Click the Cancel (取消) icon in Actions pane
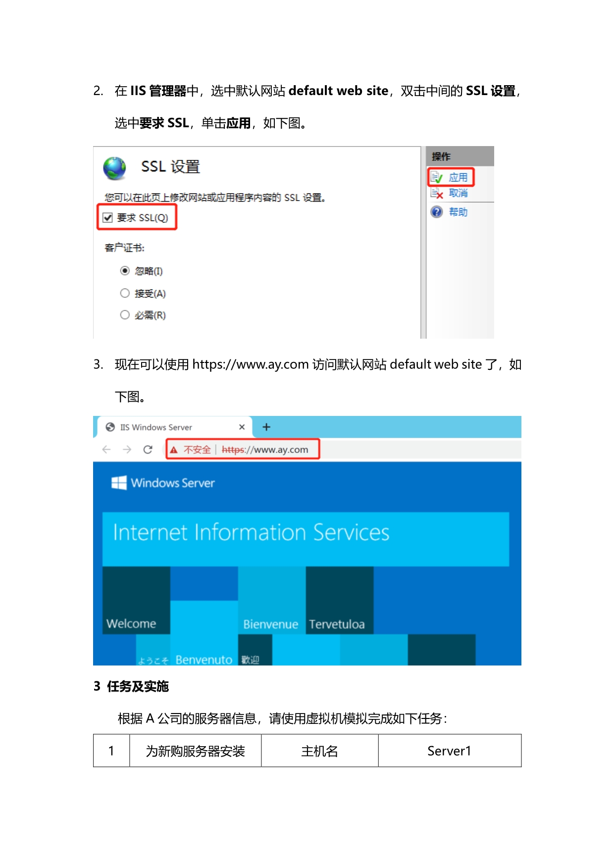The width and height of the screenshot is (614, 868). 436,193
